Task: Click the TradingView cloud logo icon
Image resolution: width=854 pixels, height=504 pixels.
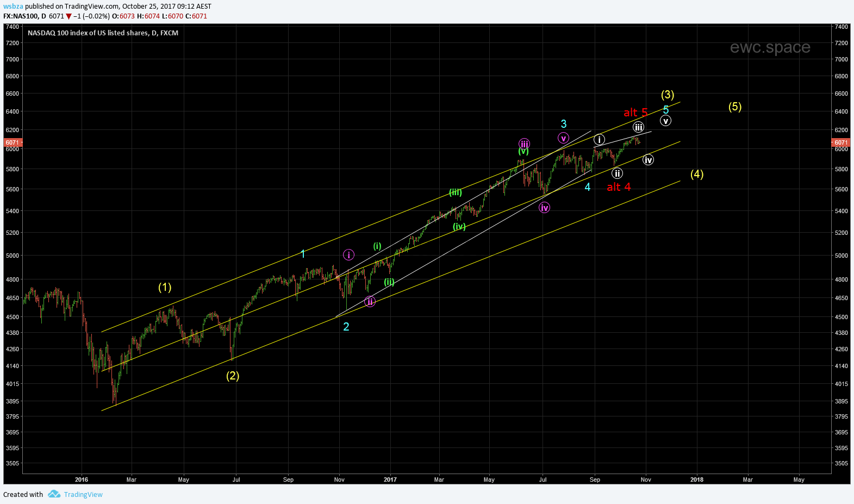Action: [x=54, y=494]
